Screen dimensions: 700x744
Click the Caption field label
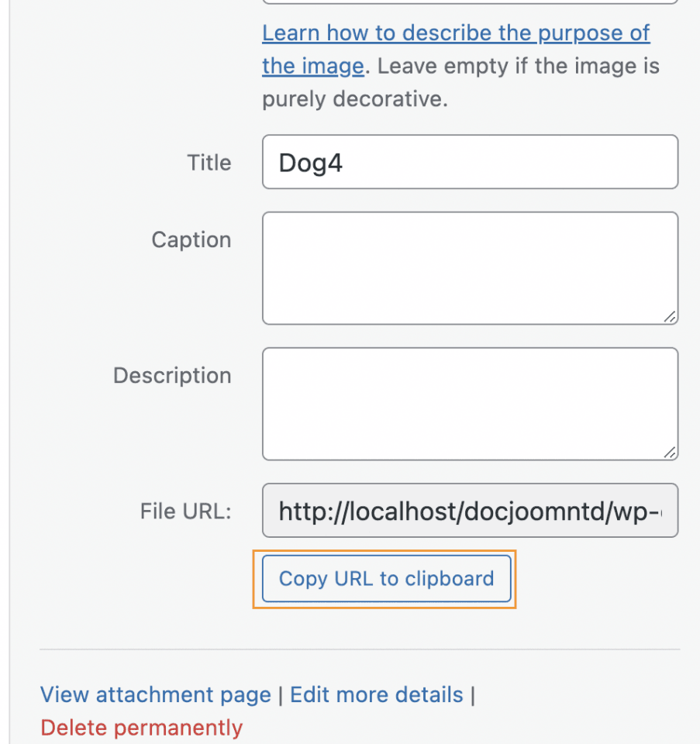click(191, 240)
